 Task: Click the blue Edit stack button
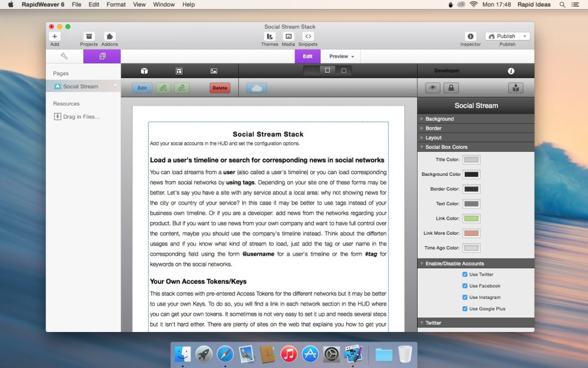[142, 88]
